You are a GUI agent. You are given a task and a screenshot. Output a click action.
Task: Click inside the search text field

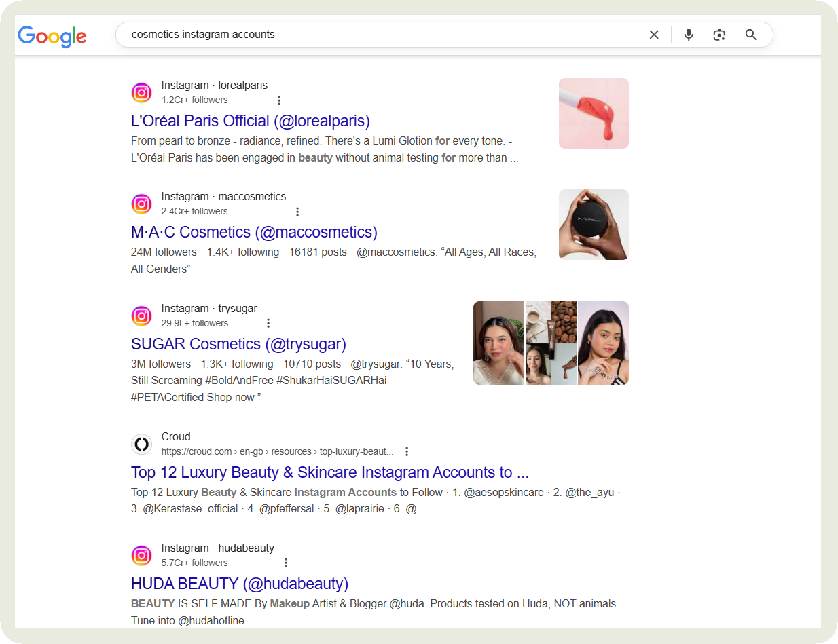pos(380,35)
